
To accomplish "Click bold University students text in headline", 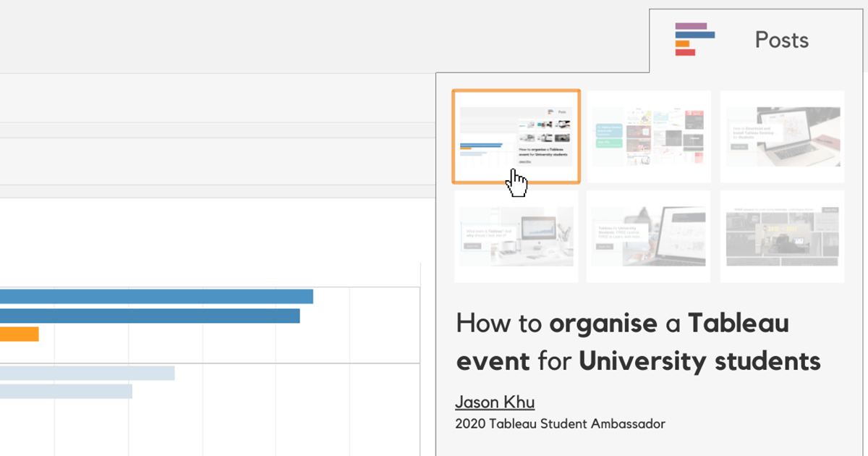I will point(699,361).
